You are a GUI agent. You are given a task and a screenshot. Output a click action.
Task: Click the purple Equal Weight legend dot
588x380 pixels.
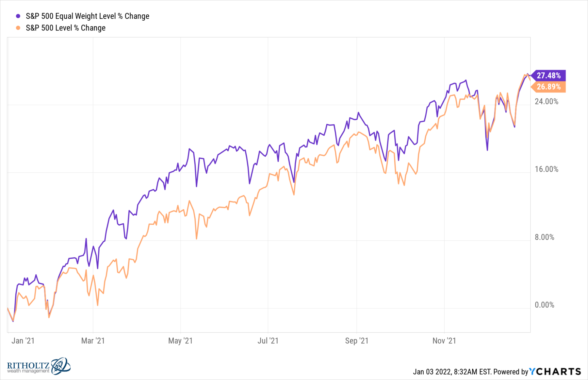click(x=18, y=16)
